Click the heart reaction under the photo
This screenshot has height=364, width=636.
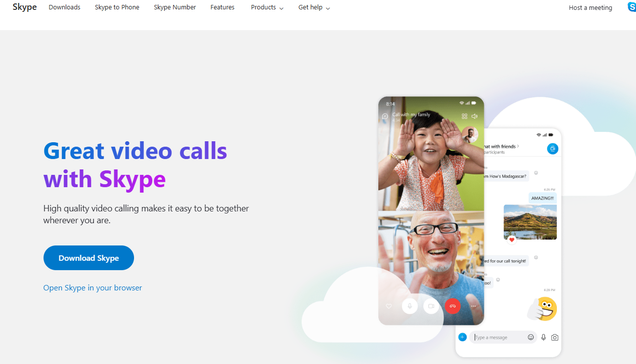point(512,240)
